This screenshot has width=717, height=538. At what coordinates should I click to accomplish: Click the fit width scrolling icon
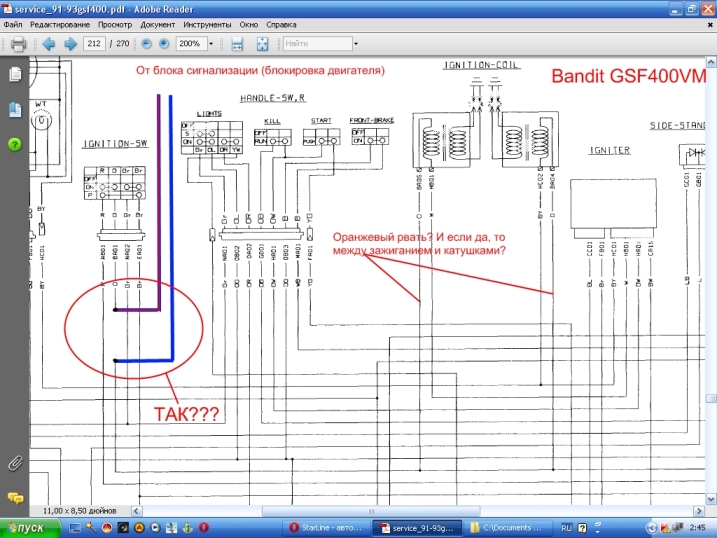click(x=238, y=44)
